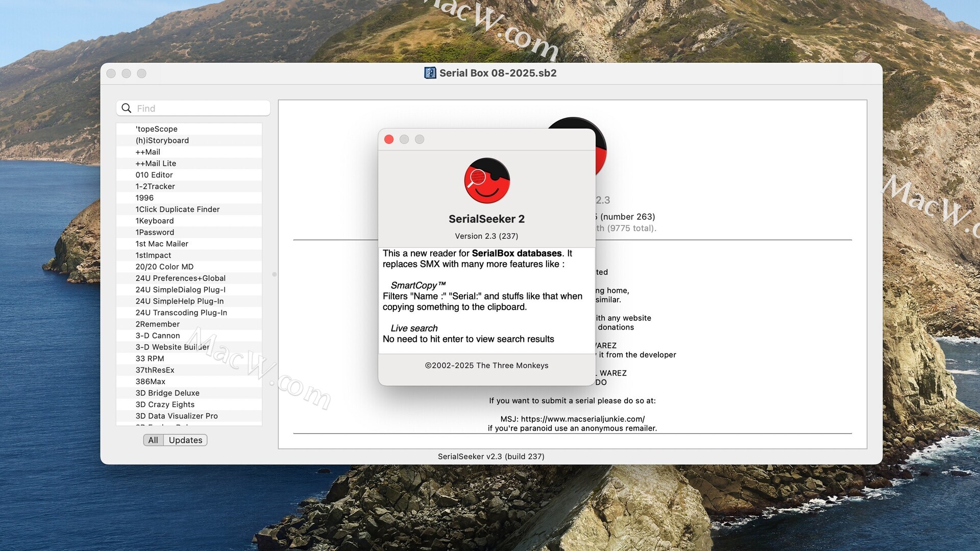Viewport: 980px width, 551px height.
Task: Click the SmartCopy™ heading in About text
Action: [418, 285]
